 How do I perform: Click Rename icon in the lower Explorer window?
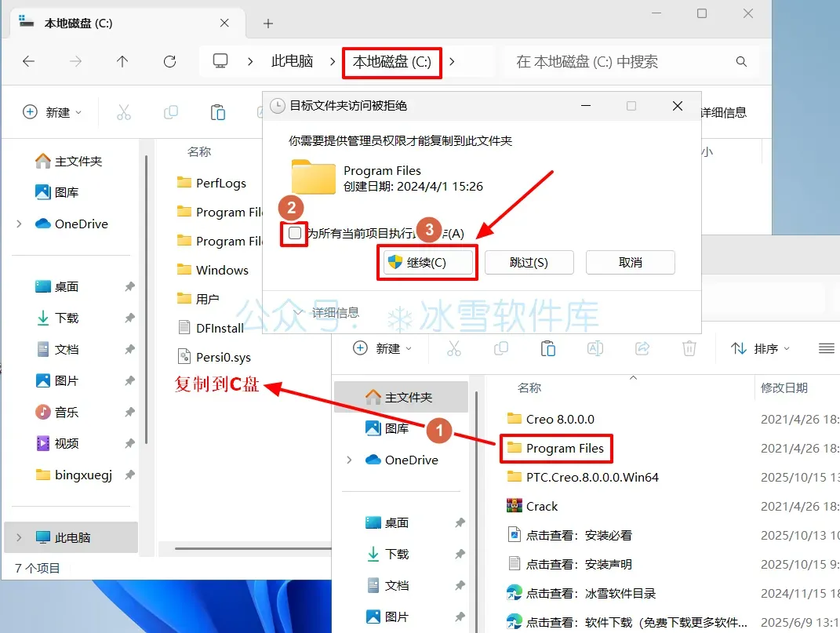click(595, 348)
